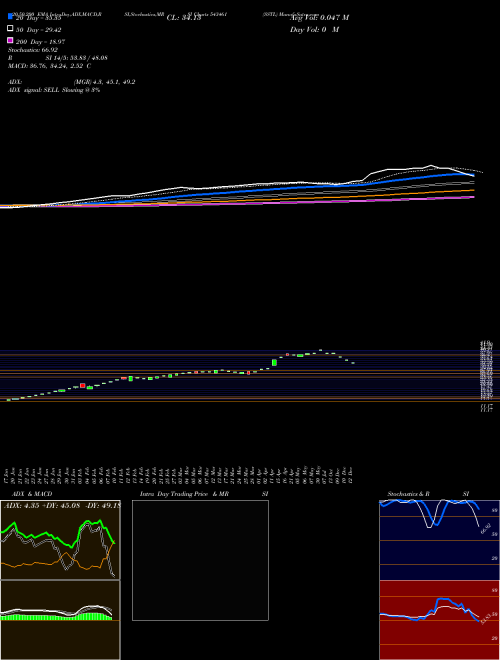Click the 'Stochastics & R' panel title
This screenshot has height=660, width=500.
(x=408, y=494)
